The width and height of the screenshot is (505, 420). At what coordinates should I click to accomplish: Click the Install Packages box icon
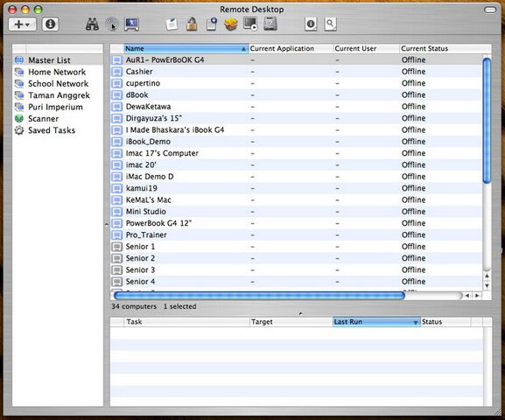click(x=231, y=24)
